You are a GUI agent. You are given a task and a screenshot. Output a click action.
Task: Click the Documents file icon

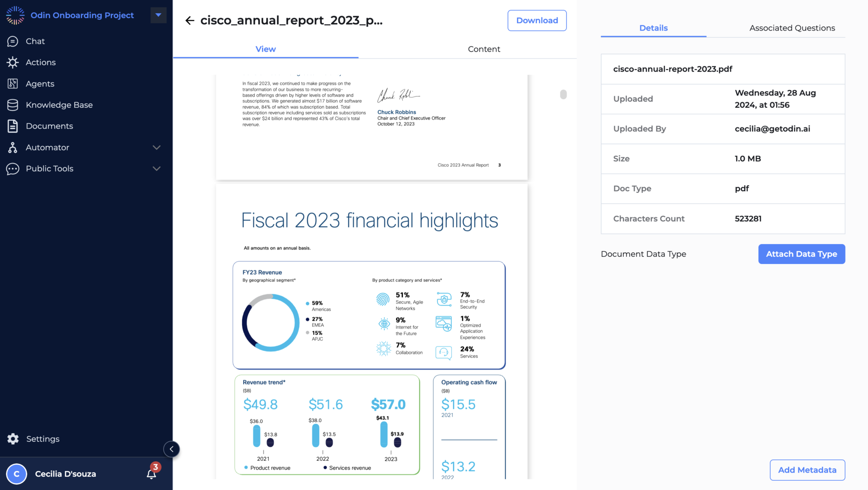click(x=13, y=126)
